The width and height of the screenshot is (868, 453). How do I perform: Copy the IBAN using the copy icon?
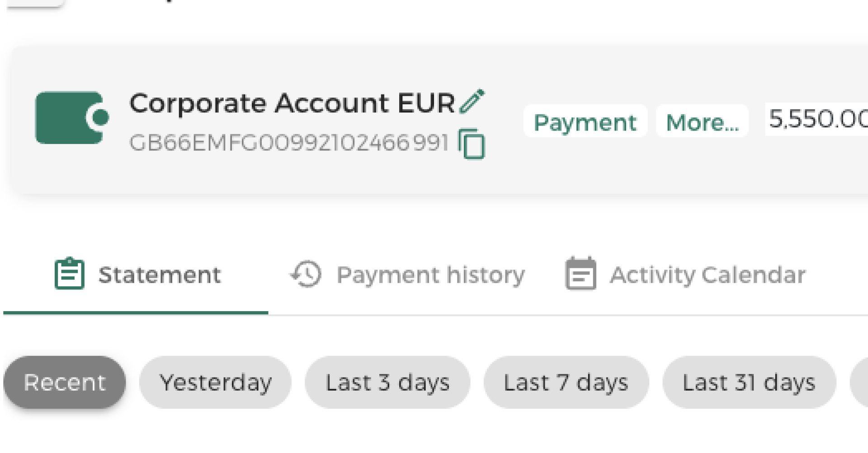point(471,145)
